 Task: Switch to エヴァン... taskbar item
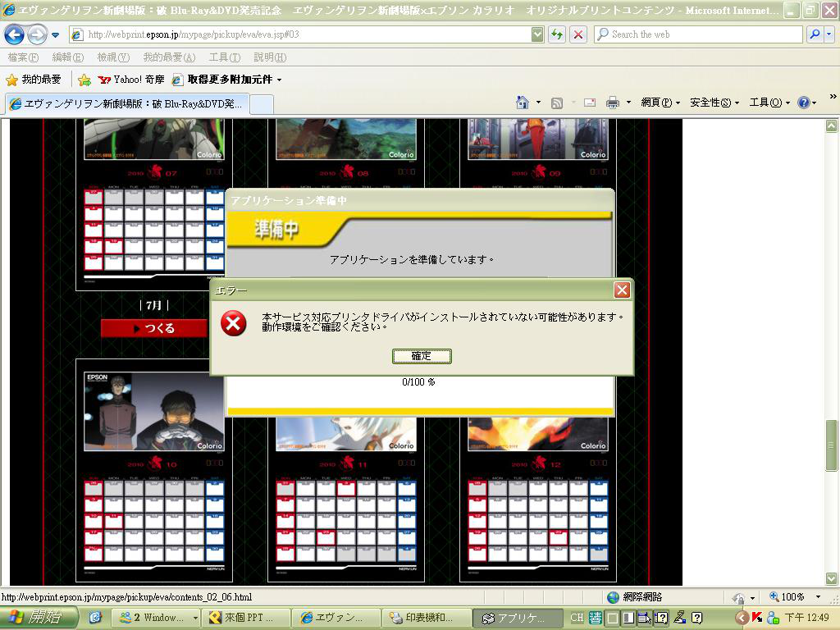(x=336, y=618)
